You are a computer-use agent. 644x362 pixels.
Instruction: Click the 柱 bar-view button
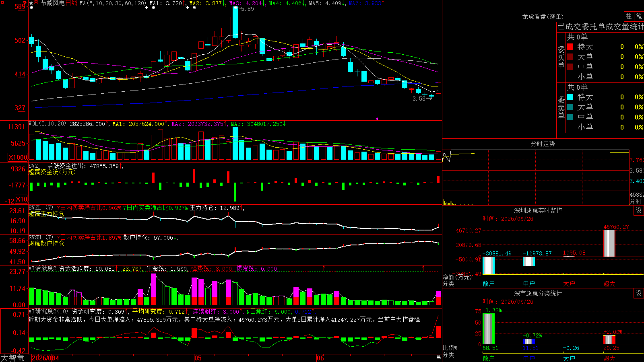(x=629, y=16)
